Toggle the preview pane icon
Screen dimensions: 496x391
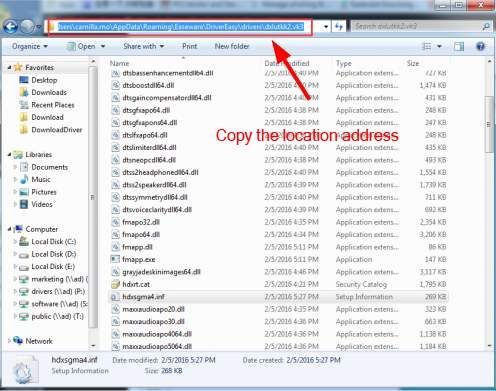click(x=459, y=46)
